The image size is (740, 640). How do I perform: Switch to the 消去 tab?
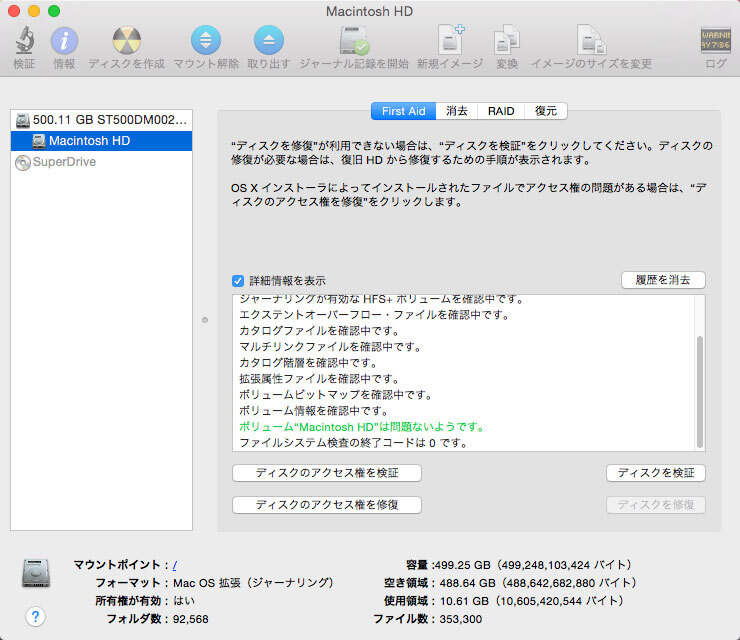pyautogui.click(x=456, y=111)
